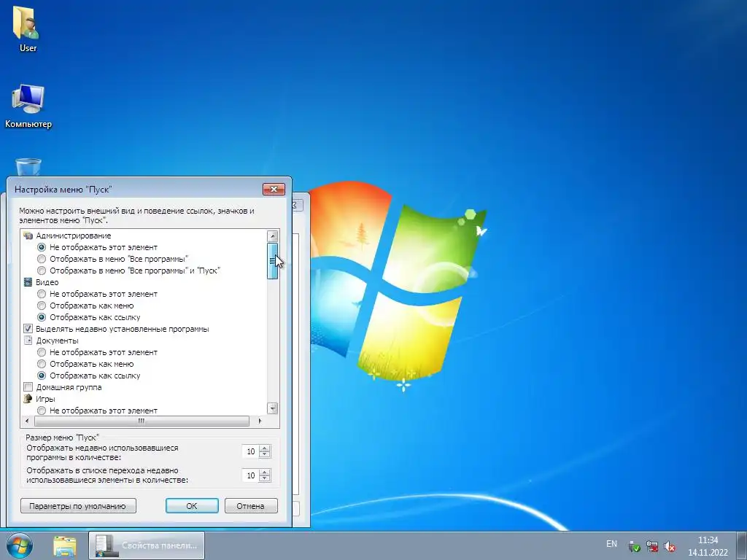Decrease recent programs count spinner

(x=266, y=455)
